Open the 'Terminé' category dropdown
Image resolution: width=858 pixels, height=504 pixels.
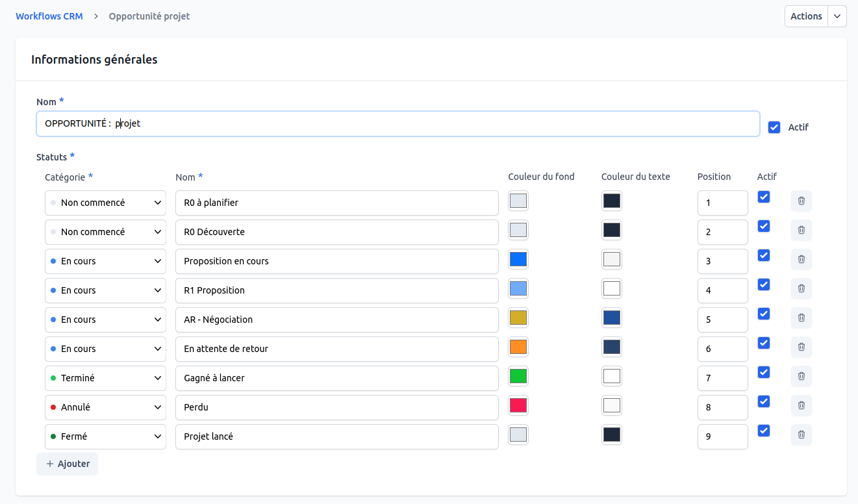tap(105, 378)
